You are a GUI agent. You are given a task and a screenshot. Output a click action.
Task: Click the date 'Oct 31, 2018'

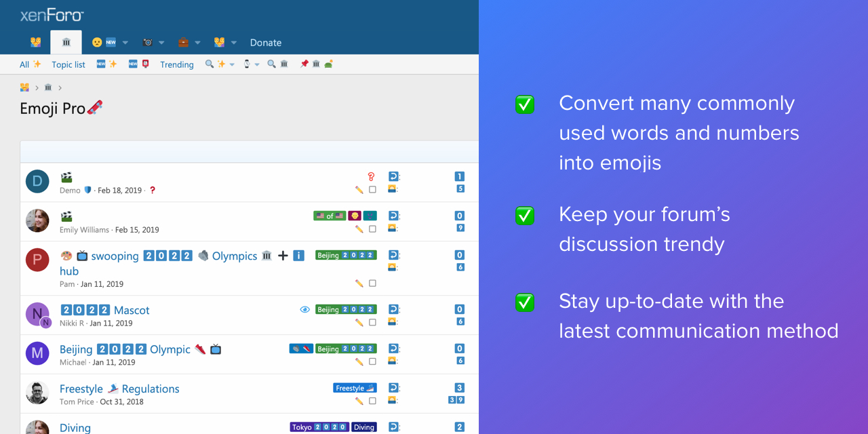click(x=122, y=401)
